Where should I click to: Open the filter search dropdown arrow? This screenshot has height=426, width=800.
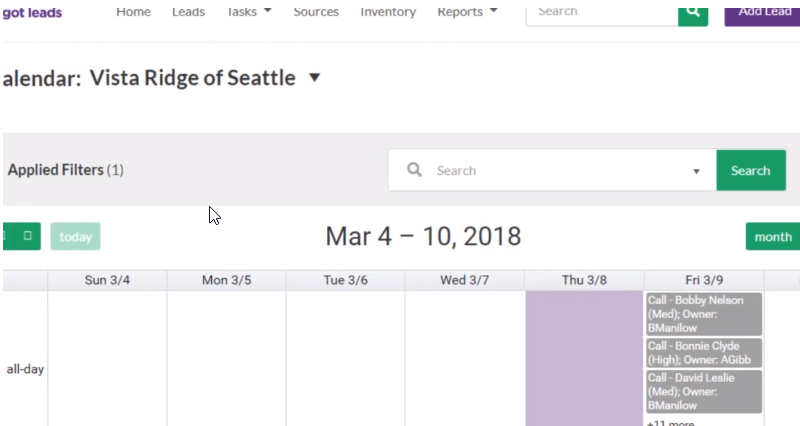696,171
